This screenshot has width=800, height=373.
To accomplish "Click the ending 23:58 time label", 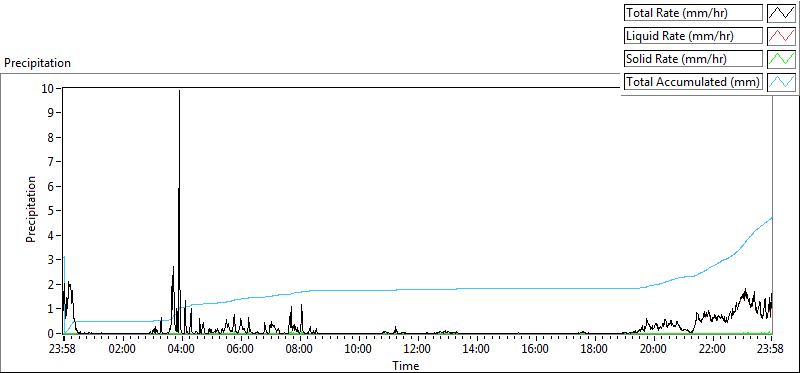I will tap(771, 350).
